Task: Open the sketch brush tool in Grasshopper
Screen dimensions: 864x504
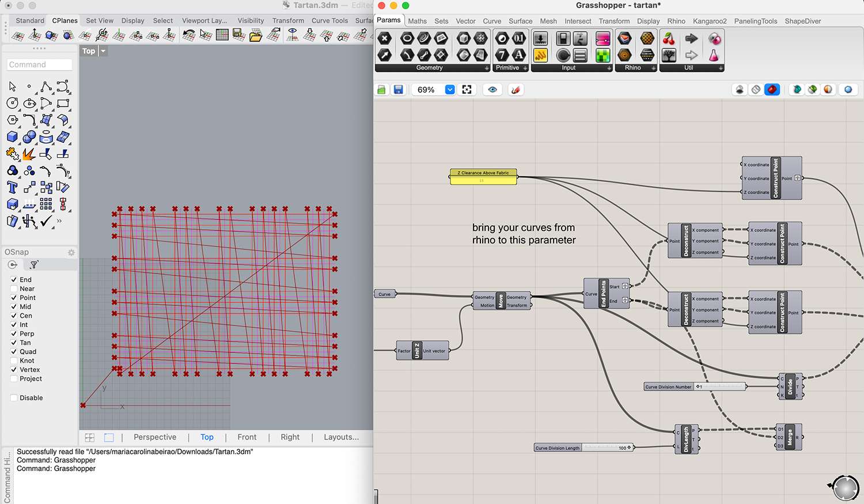Action: (516, 90)
